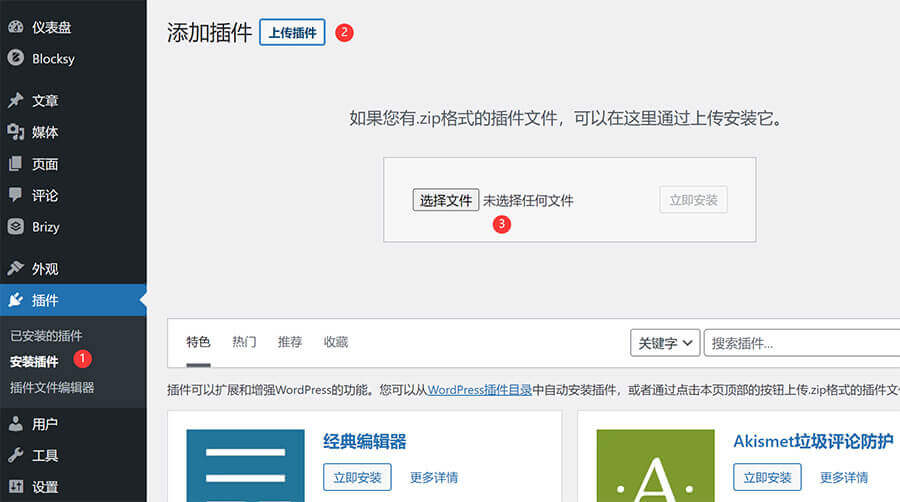Click the pushpin icon for 文章

[16, 101]
